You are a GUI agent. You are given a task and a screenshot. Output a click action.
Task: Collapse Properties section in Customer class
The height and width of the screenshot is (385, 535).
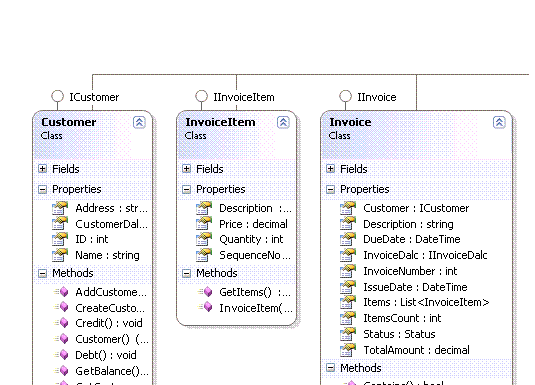point(43,189)
